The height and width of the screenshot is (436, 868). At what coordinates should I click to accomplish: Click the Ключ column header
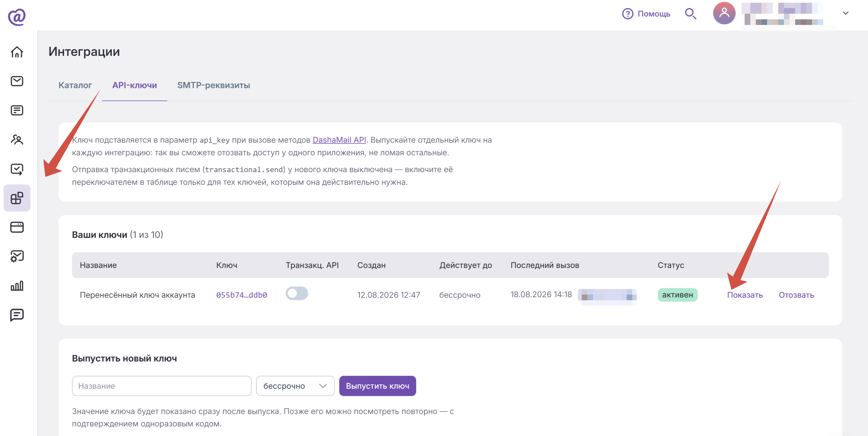pos(227,265)
